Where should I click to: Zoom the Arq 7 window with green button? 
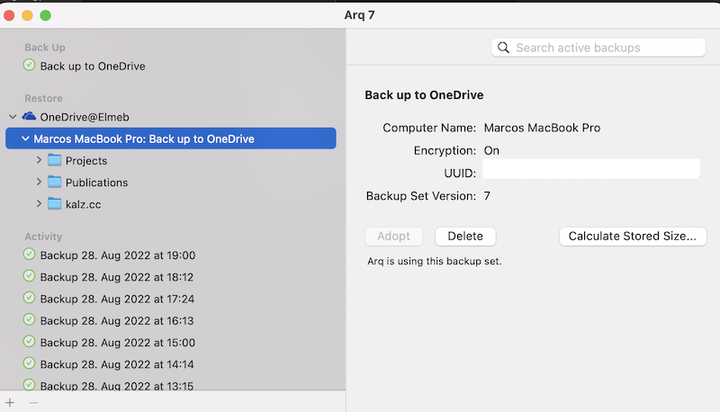coord(45,15)
